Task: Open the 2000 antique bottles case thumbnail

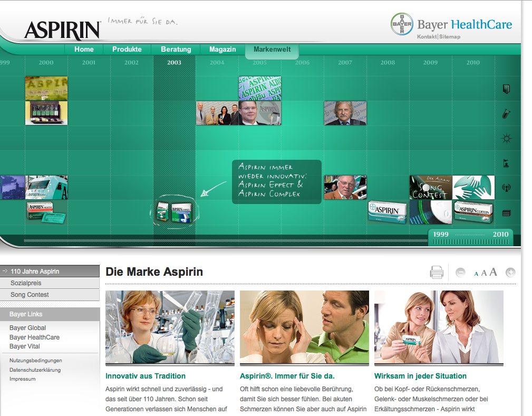Action: (x=46, y=113)
